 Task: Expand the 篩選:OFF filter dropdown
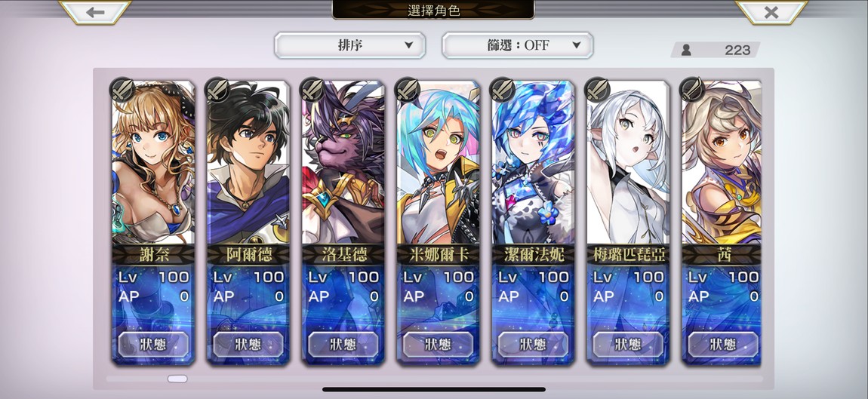coord(518,45)
